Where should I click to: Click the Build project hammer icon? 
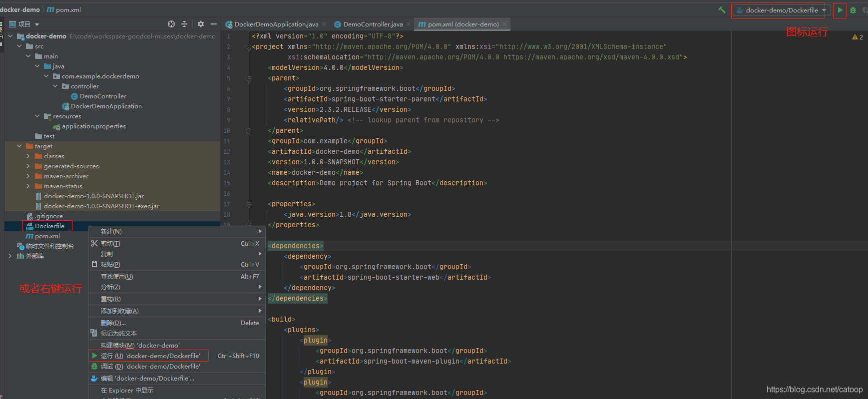(x=722, y=9)
